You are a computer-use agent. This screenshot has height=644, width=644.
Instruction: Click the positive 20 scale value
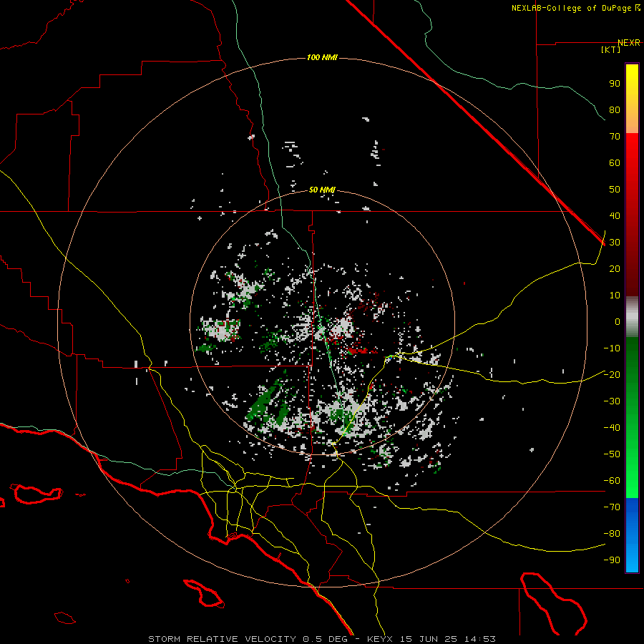(615, 269)
